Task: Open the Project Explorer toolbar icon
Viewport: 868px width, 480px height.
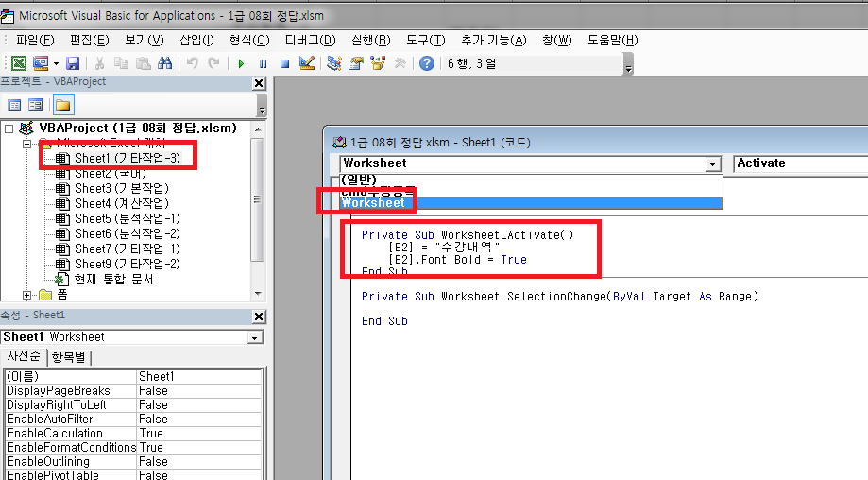Action: [334, 63]
